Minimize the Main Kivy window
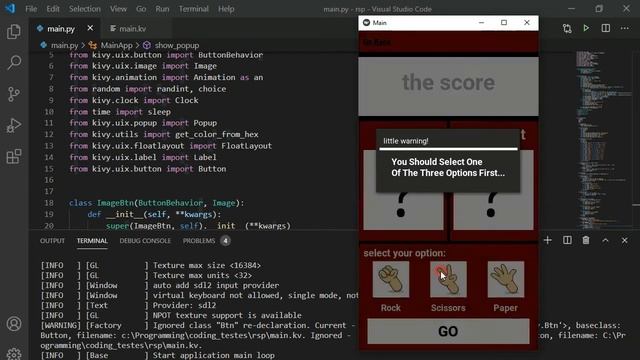This screenshot has width=640, height=360. point(481,23)
